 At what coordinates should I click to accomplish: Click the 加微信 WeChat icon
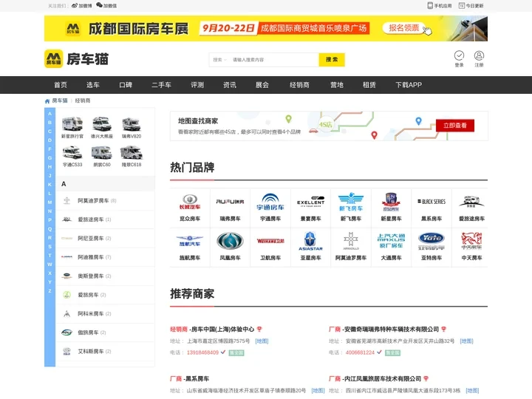pos(100,5)
